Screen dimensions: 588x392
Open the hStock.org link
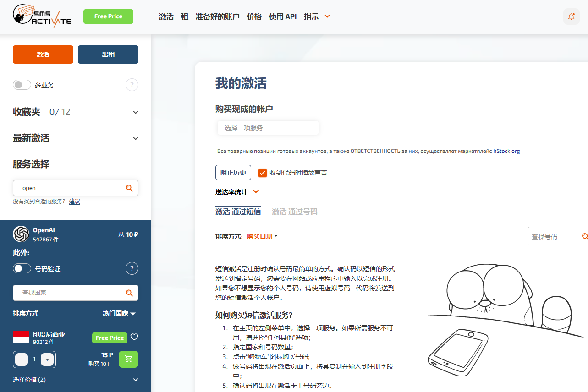pos(506,151)
